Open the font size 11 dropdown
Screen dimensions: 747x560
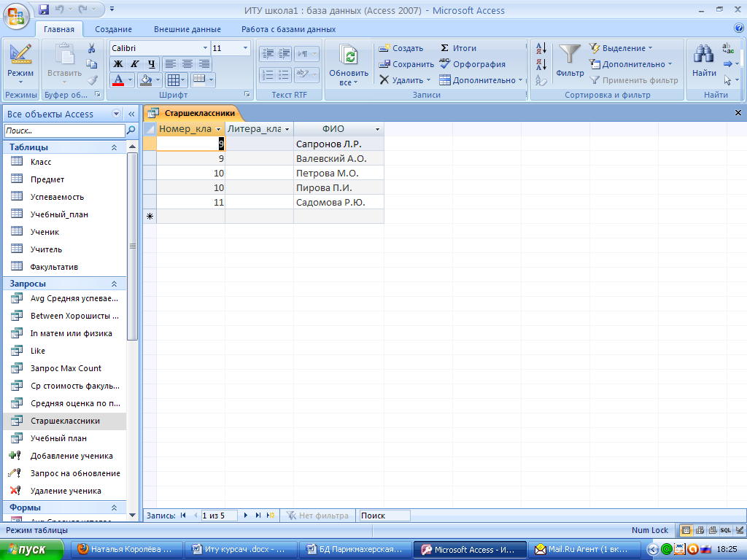[x=245, y=48]
